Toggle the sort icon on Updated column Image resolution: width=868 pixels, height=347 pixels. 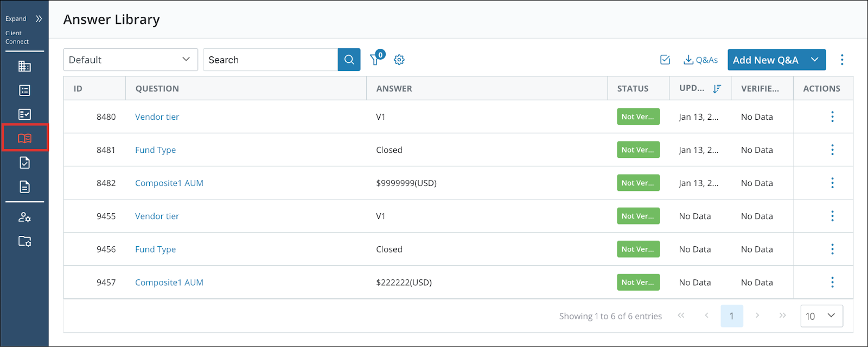tap(717, 88)
